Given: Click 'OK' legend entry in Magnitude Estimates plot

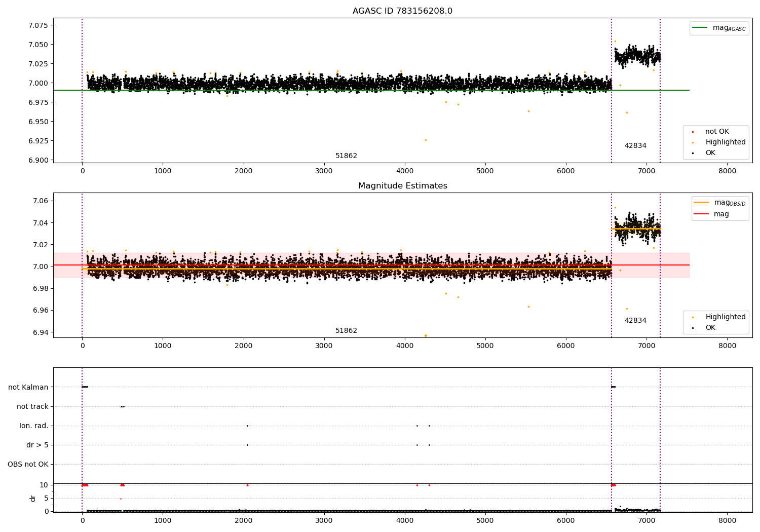Looking at the screenshot, I should click(x=710, y=328).
